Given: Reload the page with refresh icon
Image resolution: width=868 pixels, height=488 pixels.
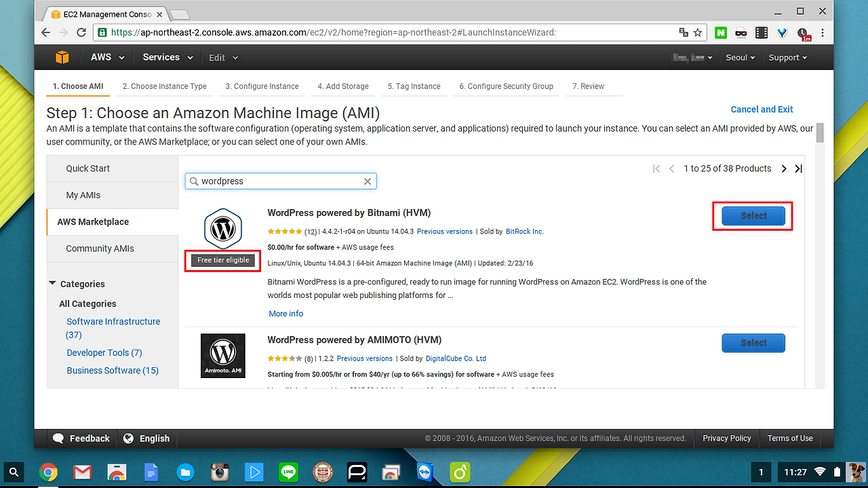Looking at the screenshot, I should pos(81,32).
